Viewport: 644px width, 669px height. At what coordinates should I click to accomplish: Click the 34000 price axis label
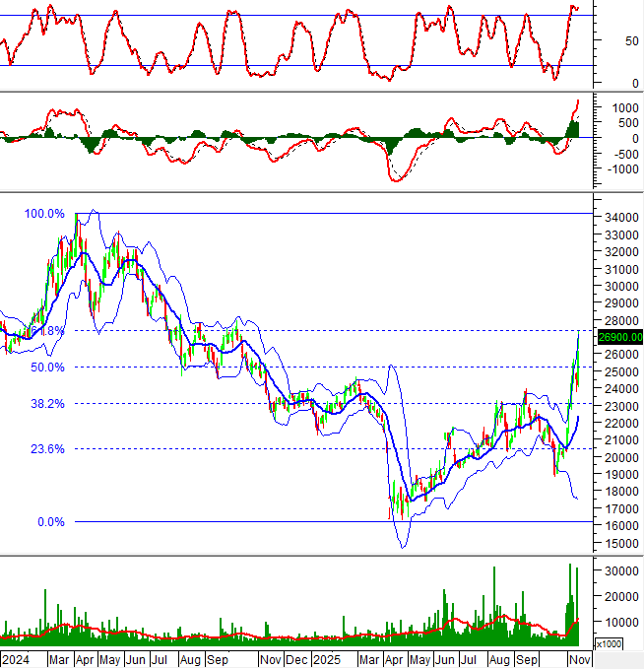tap(619, 218)
